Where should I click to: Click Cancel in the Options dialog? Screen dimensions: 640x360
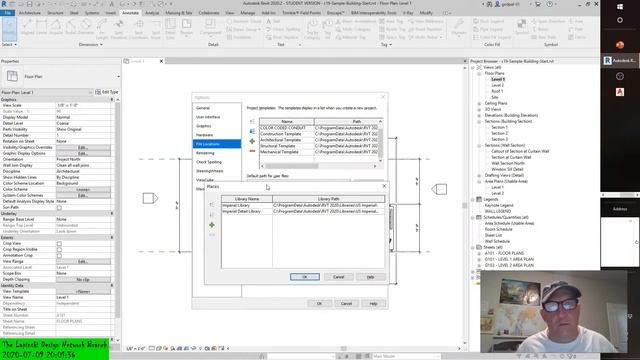point(346,303)
